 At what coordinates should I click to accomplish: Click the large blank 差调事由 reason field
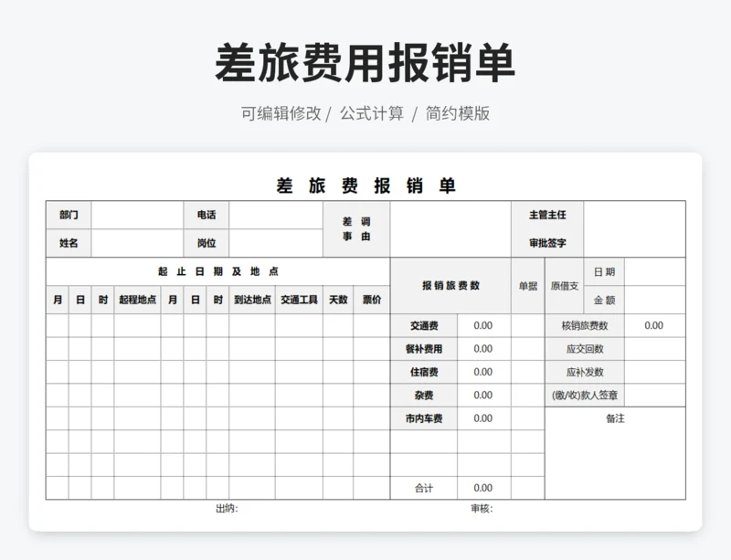450,228
